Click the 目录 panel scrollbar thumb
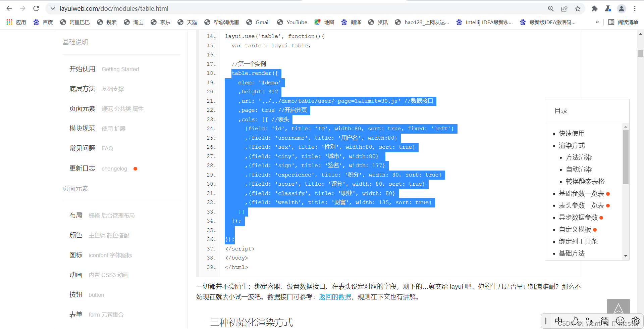Viewport: 644px width, 329px height. click(x=626, y=157)
